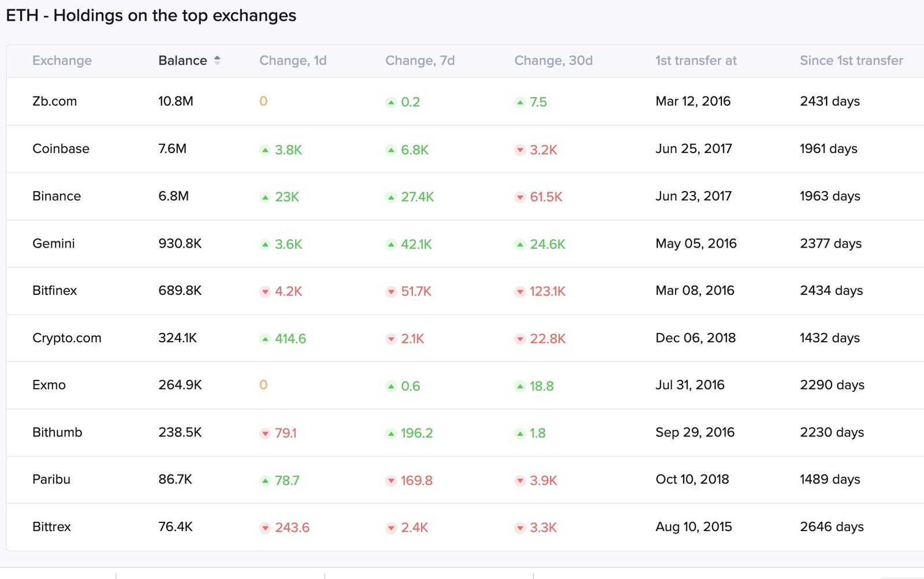Viewport: 924px width, 579px height.
Task: Select the Coinbase exchange name
Action: point(61,148)
